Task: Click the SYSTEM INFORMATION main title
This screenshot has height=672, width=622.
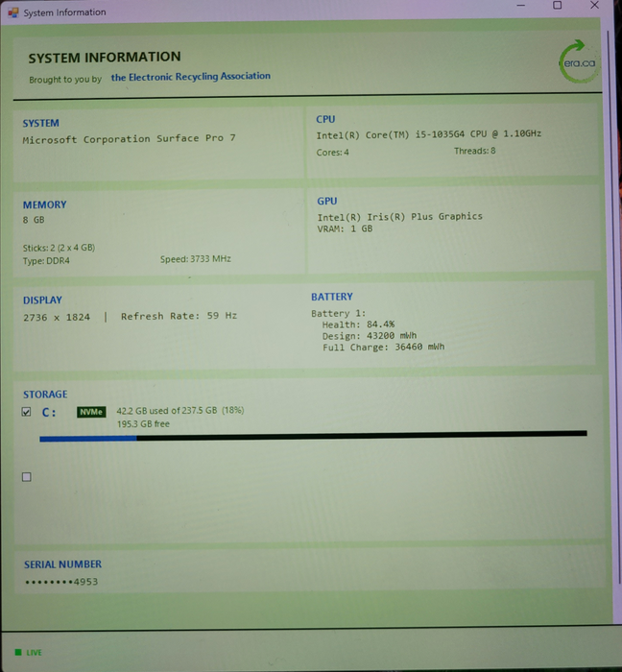Action: point(105,57)
